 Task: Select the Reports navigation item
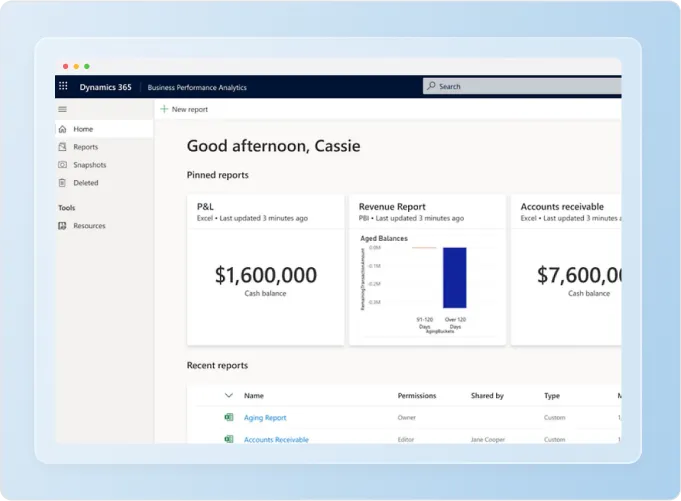(85, 147)
